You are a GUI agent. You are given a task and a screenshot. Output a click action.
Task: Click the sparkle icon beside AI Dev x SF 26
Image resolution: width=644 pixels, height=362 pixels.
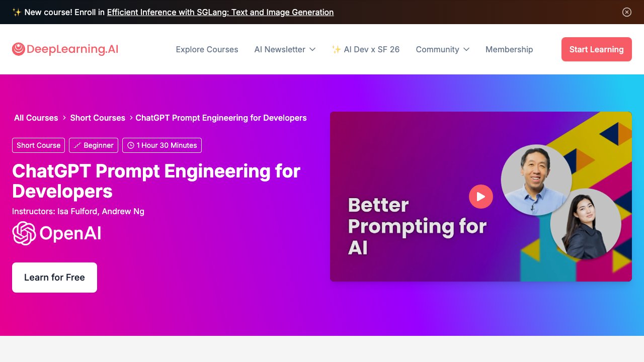(336, 49)
